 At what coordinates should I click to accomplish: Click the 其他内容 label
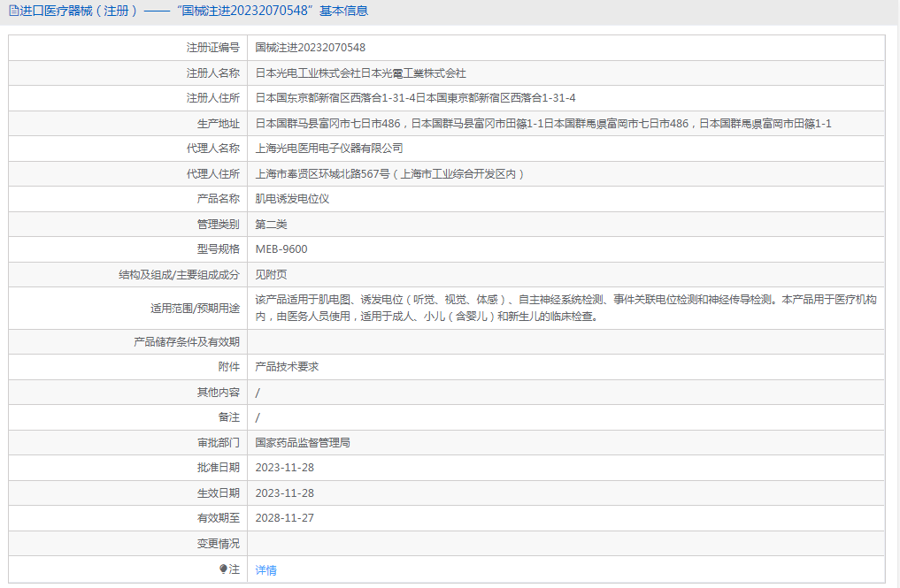pos(218,393)
